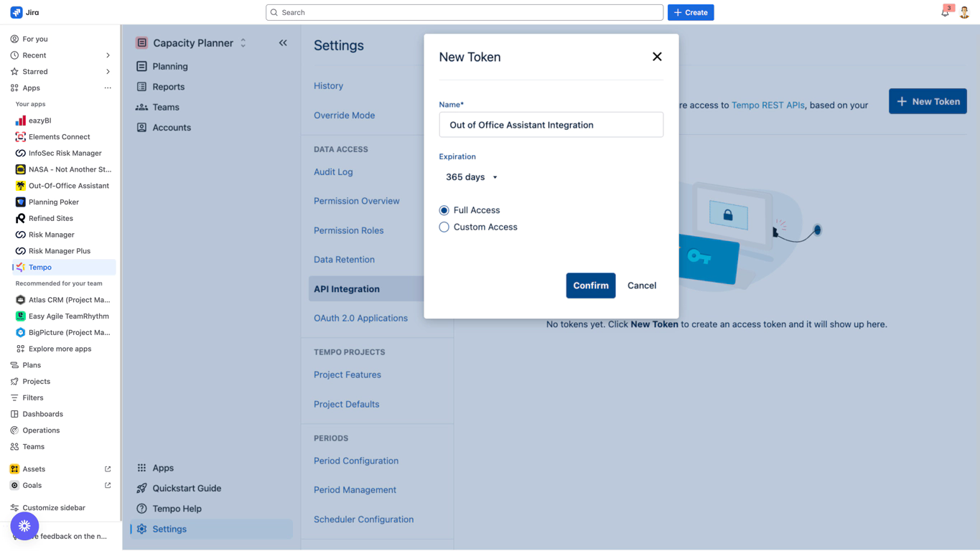
Task: Open the notifications bell
Action: pyautogui.click(x=945, y=12)
